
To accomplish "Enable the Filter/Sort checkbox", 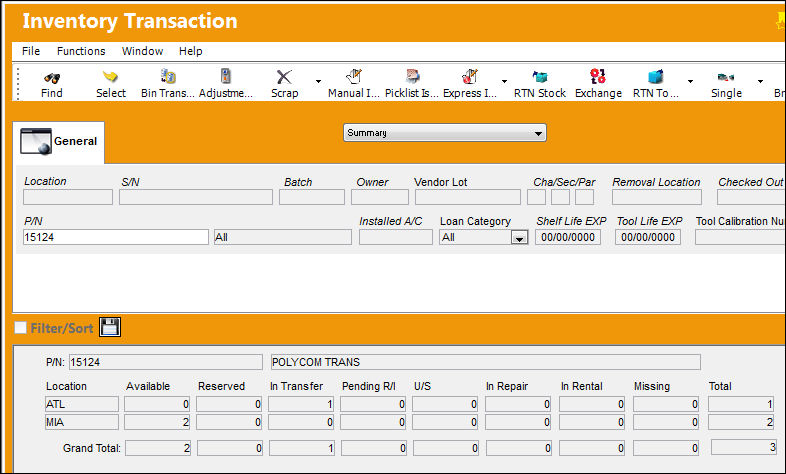I will point(21,328).
